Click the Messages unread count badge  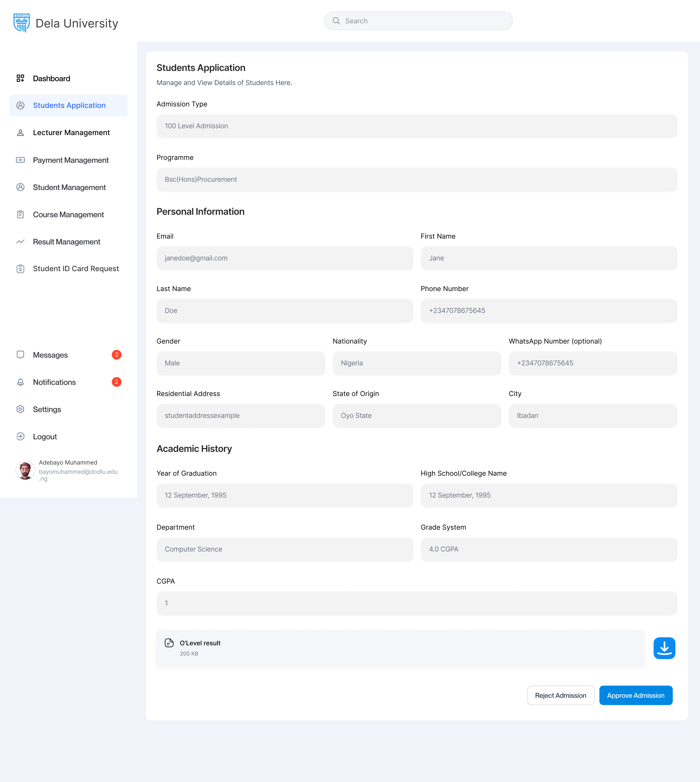pyautogui.click(x=116, y=354)
